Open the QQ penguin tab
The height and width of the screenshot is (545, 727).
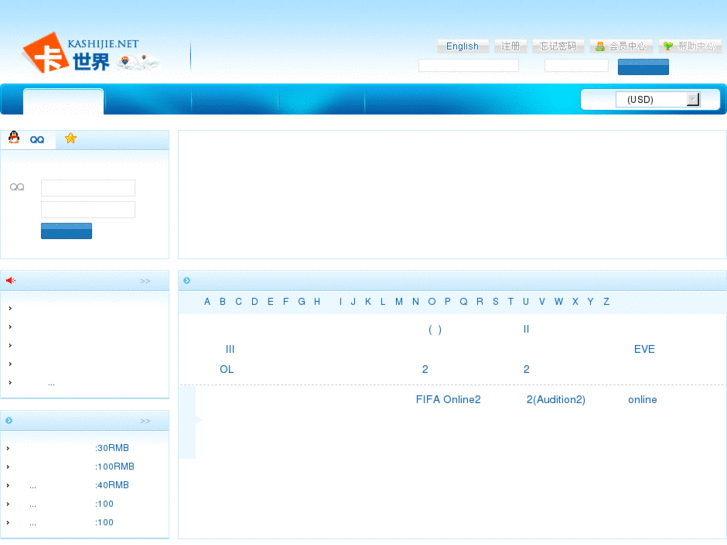(27, 139)
